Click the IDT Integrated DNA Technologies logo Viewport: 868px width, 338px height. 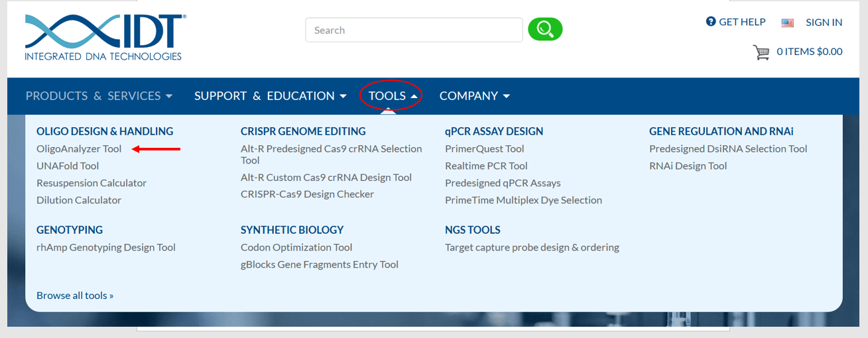(105, 37)
